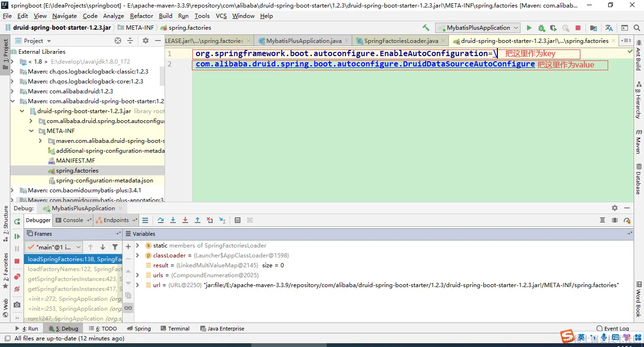Open the Refactor menu

[142, 16]
